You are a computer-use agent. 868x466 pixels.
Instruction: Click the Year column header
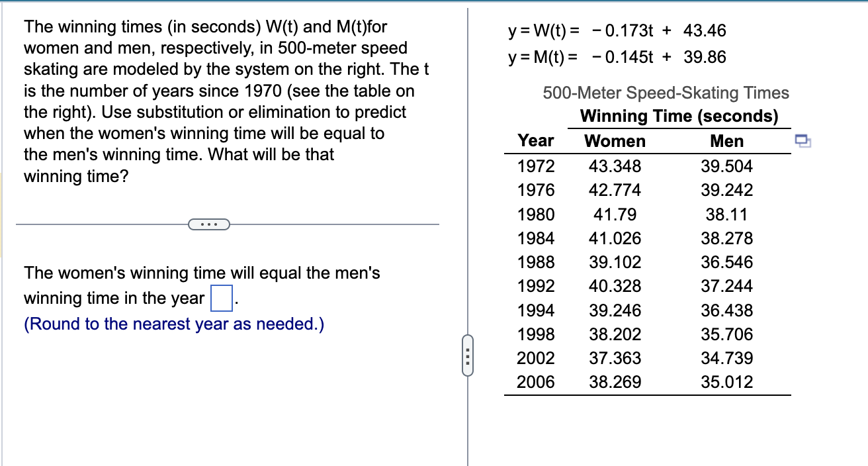(535, 140)
